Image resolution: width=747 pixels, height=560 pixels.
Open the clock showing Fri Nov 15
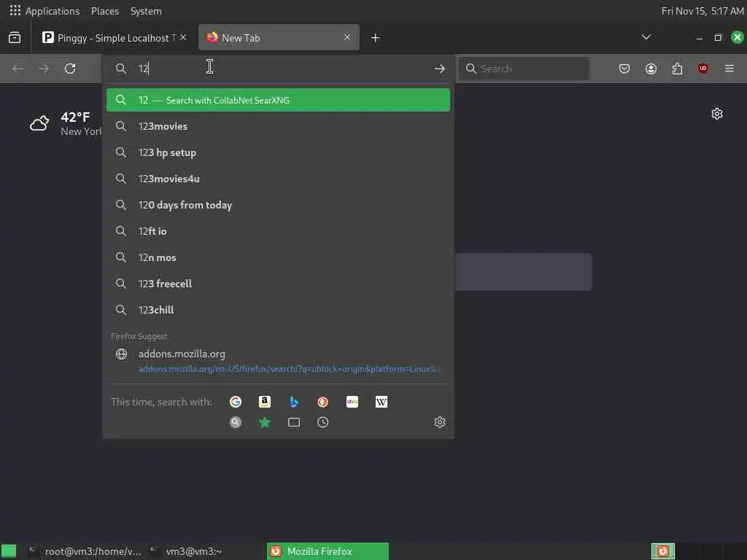tap(703, 11)
